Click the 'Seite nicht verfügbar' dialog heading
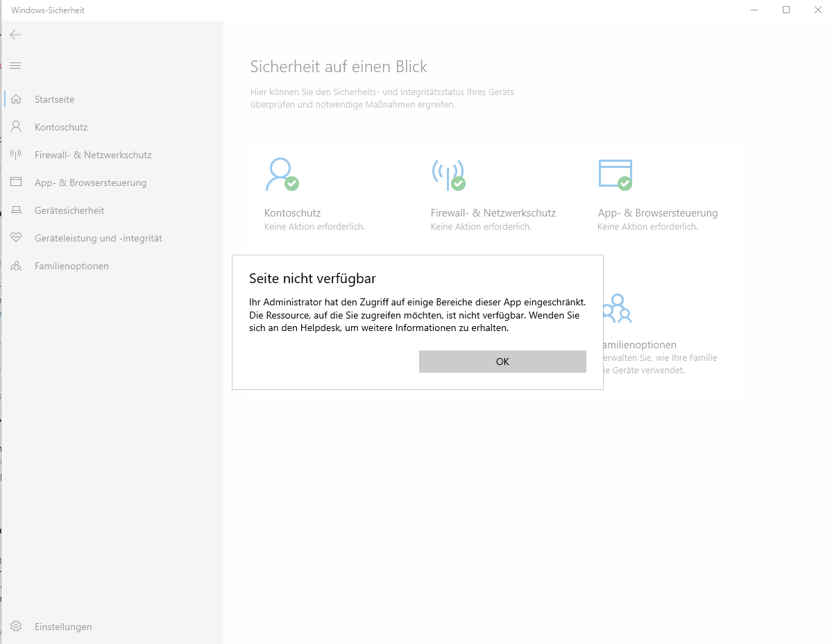832x644 pixels. click(x=312, y=278)
